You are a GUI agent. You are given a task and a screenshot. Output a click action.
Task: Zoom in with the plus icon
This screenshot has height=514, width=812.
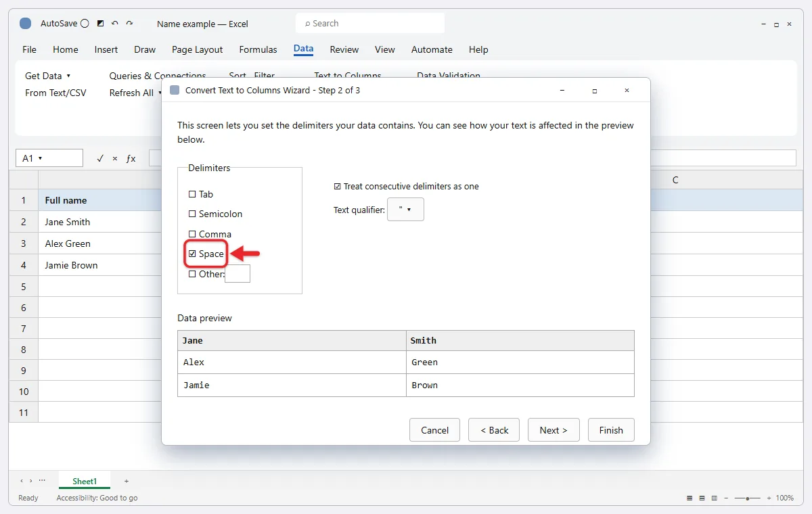click(x=769, y=498)
